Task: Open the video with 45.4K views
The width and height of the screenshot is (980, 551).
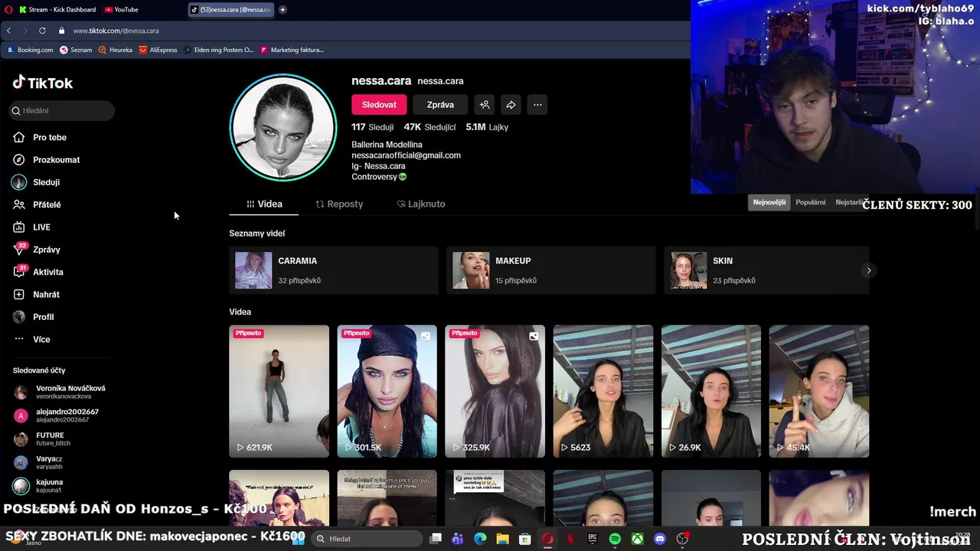Action: click(819, 391)
